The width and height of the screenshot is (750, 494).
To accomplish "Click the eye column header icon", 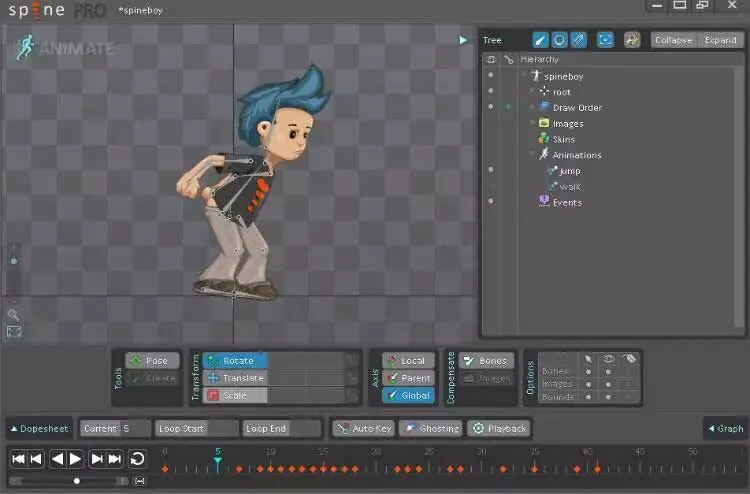I will [491, 59].
